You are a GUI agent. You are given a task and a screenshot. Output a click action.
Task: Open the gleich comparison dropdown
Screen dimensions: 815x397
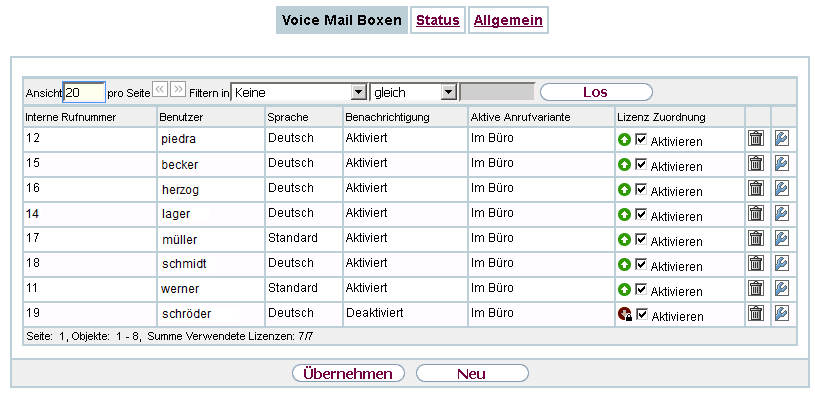414,92
